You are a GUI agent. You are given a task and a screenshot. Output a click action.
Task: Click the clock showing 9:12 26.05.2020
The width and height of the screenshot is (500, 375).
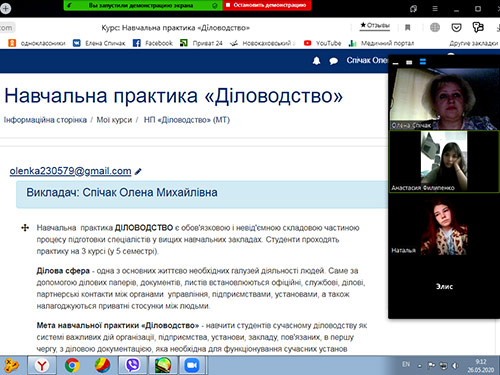pos(481,366)
